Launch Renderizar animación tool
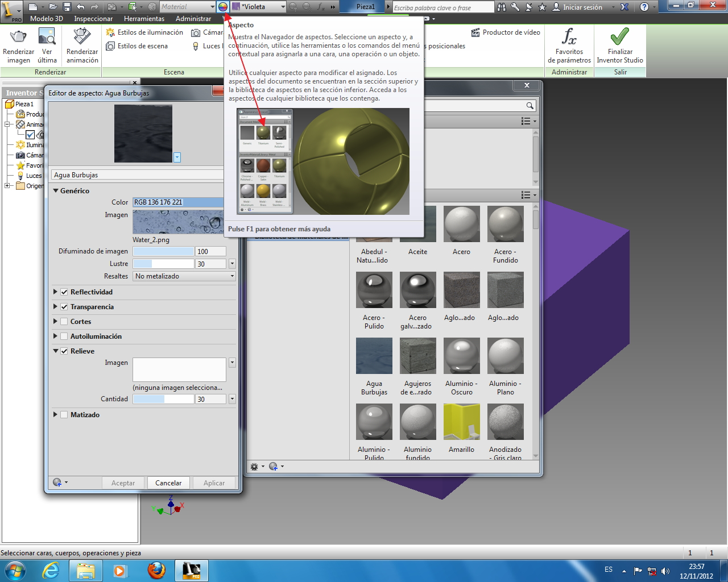Screen dimensions: 728x582 click(82, 38)
